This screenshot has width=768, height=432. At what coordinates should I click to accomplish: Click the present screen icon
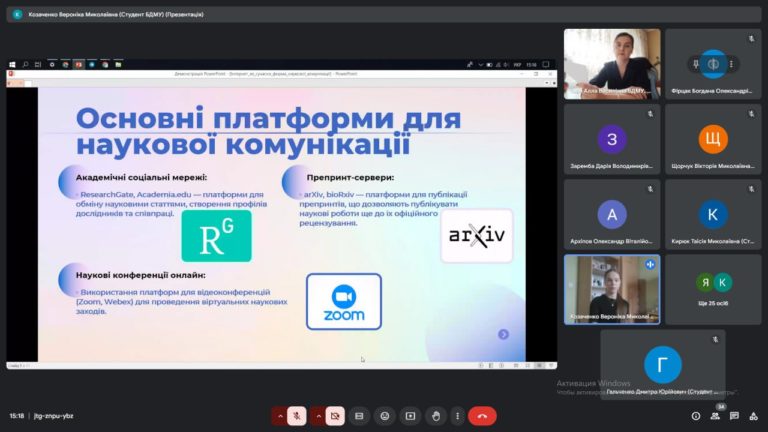(409, 415)
